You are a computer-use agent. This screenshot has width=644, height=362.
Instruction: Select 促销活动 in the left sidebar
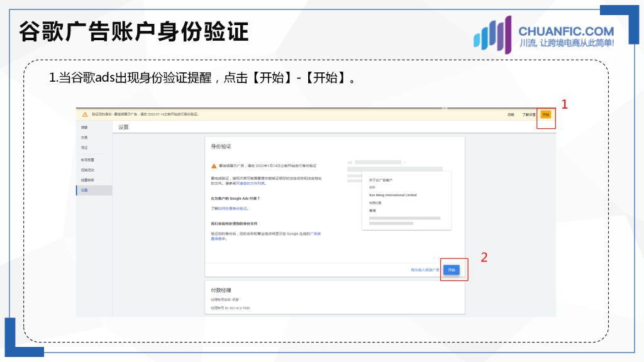pyautogui.click(x=87, y=170)
